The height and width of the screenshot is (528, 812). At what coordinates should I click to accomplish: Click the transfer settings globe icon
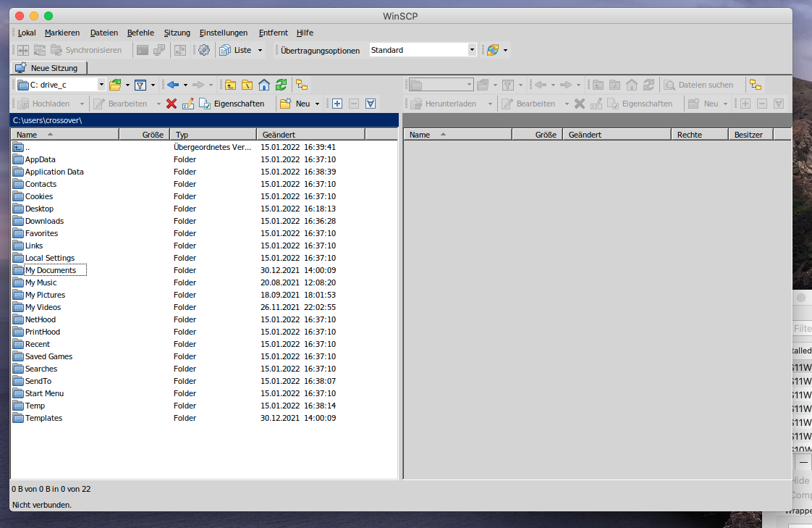point(492,50)
